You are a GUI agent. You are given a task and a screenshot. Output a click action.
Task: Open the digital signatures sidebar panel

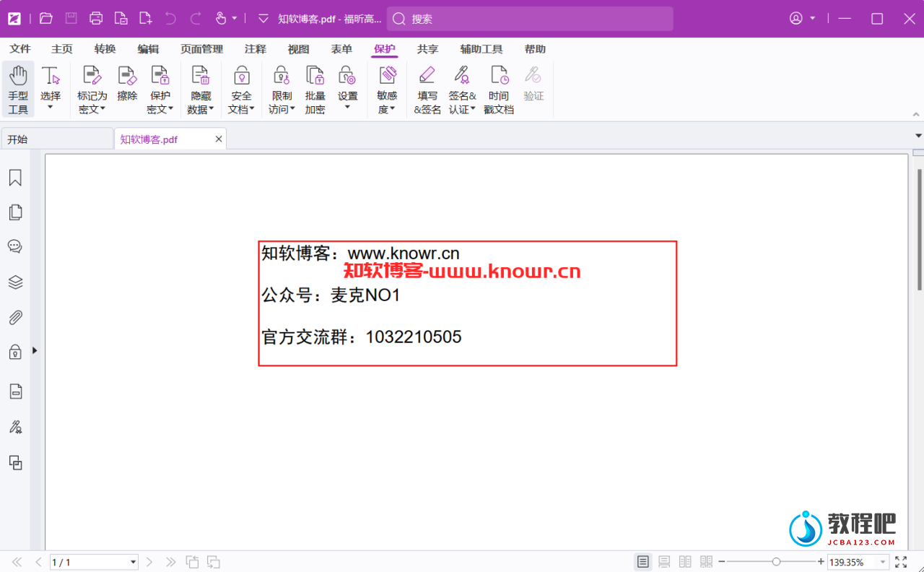(15, 427)
